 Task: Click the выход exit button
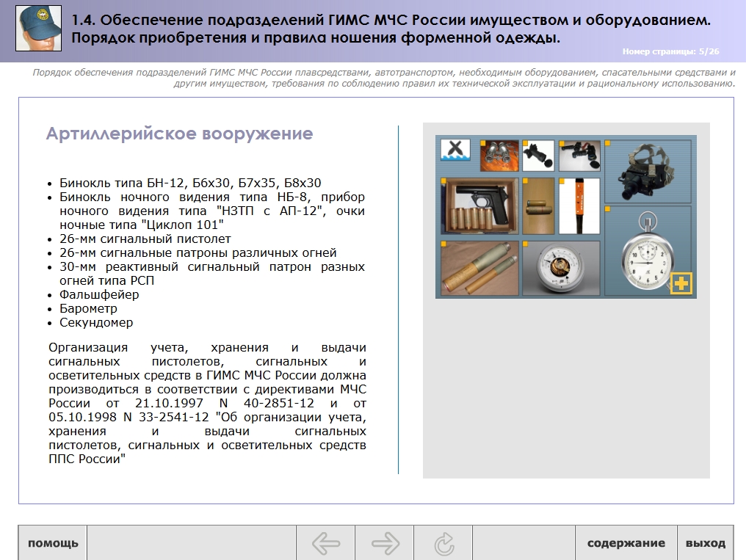pyautogui.click(x=706, y=543)
